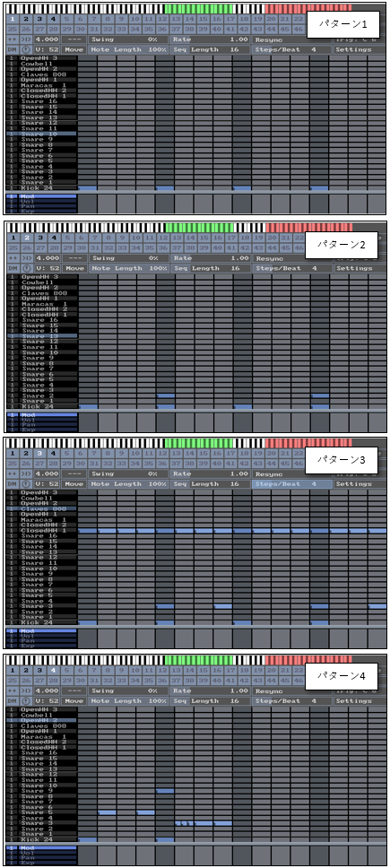Screen dimensions: 390x868
Task: Click the power icon in パターン4 panel
Action: pyautogui.click(x=26, y=701)
